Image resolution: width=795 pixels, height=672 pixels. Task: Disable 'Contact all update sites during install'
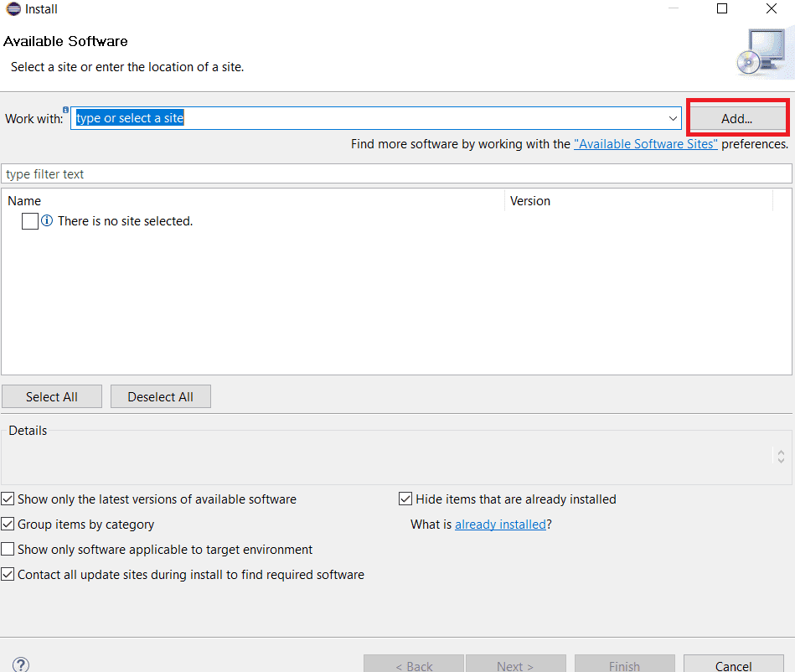(8, 574)
